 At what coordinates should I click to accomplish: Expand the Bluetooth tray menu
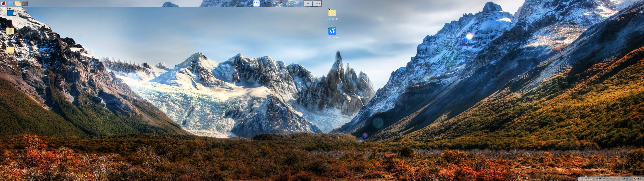tap(300, 4)
